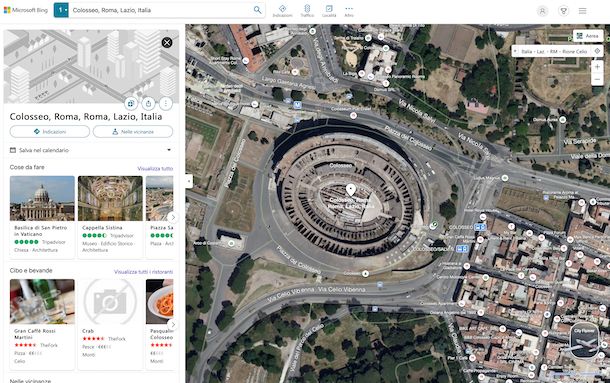
Task: Click the Crab restaurant name
Action: coord(88,331)
